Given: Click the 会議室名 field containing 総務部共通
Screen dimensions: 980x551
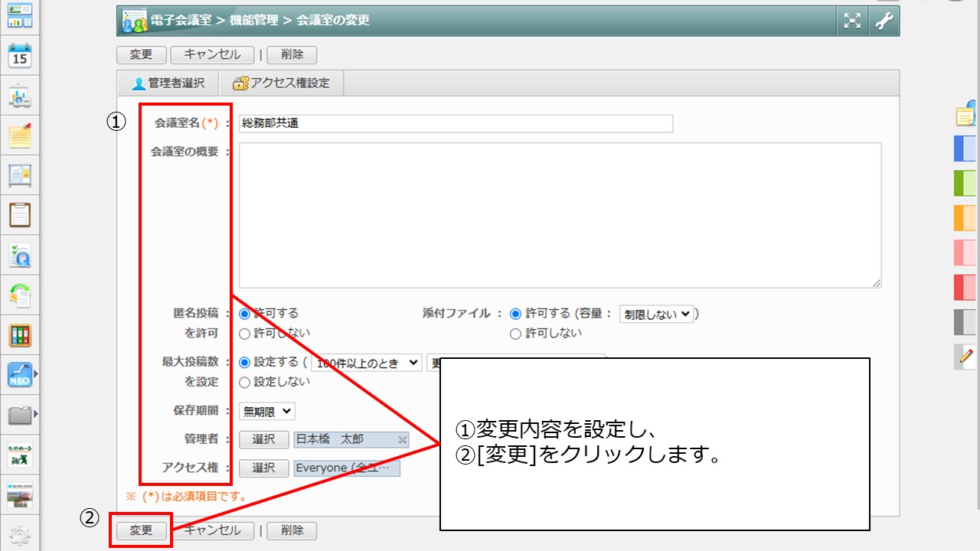Looking at the screenshot, I should pyautogui.click(x=456, y=123).
